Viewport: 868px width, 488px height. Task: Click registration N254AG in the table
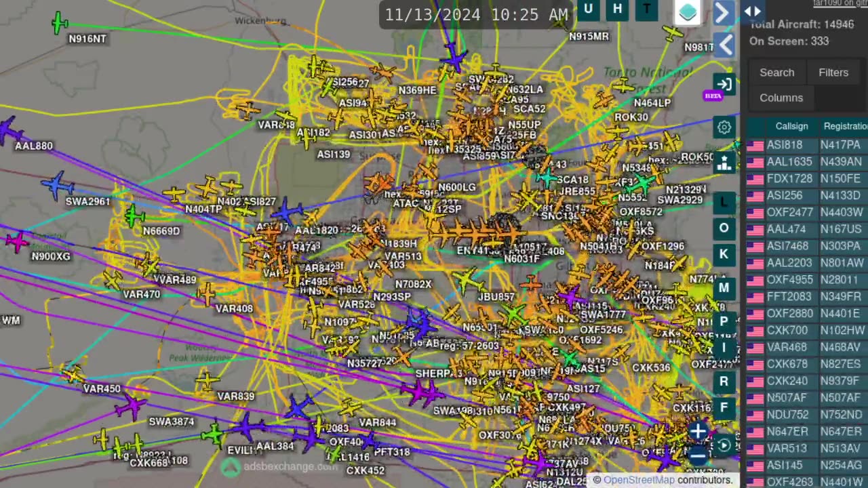pos(842,465)
